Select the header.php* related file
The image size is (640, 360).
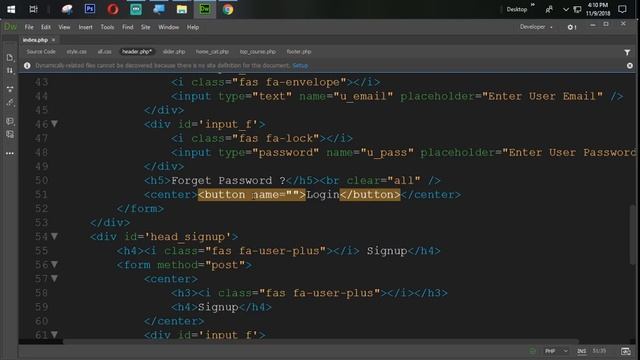137,52
